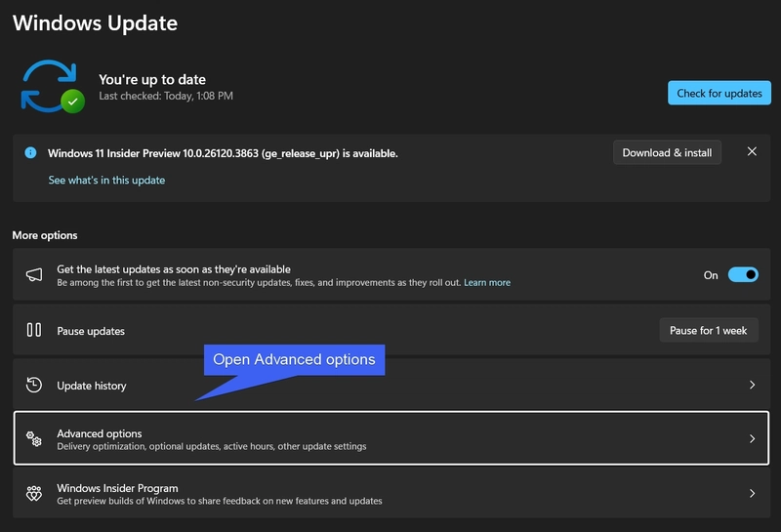This screenshot has width=781, height=532.
Task: Click the pause icon next to Pause updates
Action: coord(34,330)
